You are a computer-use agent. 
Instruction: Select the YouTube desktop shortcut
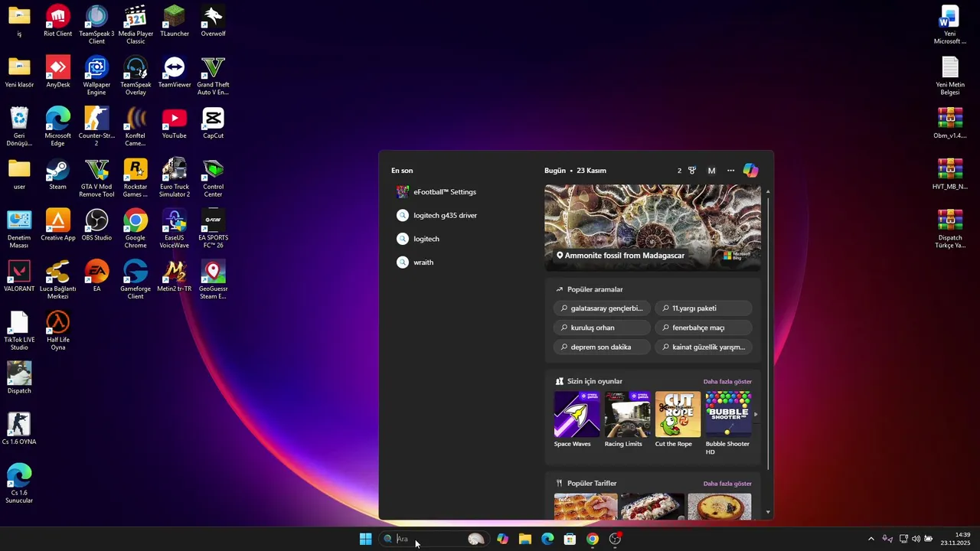pyautogui.click(x=175, y=123)
